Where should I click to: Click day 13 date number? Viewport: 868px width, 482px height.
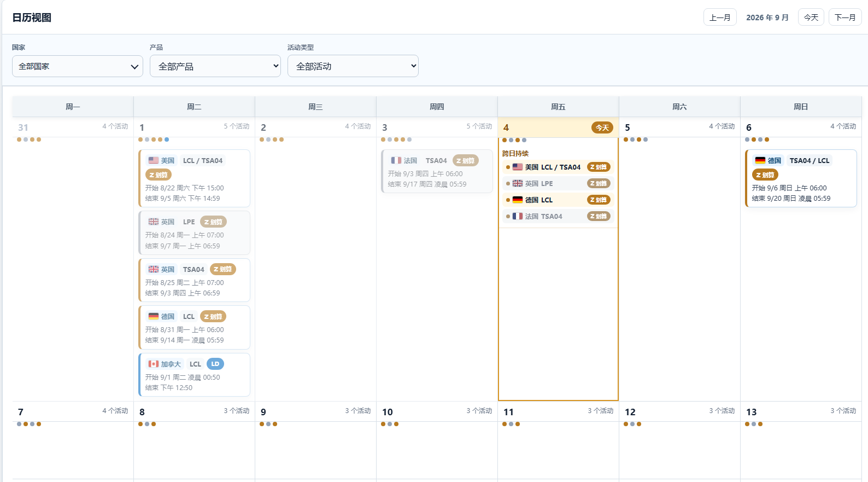point(752,412)
